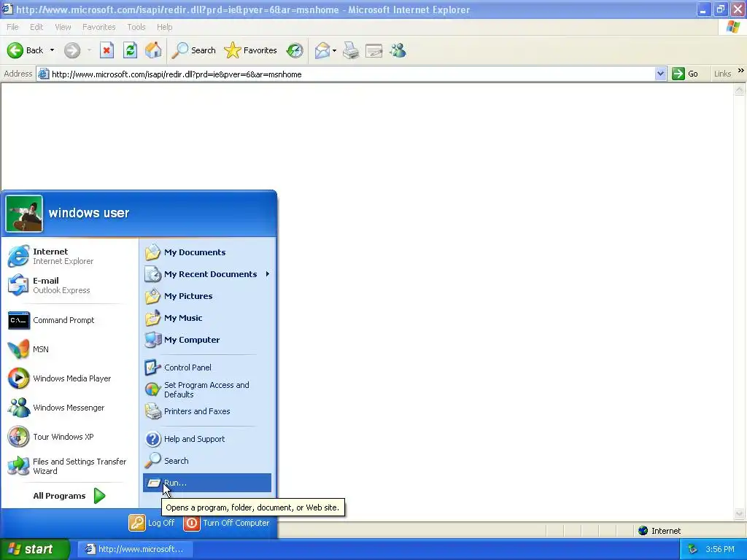Image resolution: width=747 pixels, height=560 pixels.
Task: Launch Tour Windows XP
Action: [69, 437]
